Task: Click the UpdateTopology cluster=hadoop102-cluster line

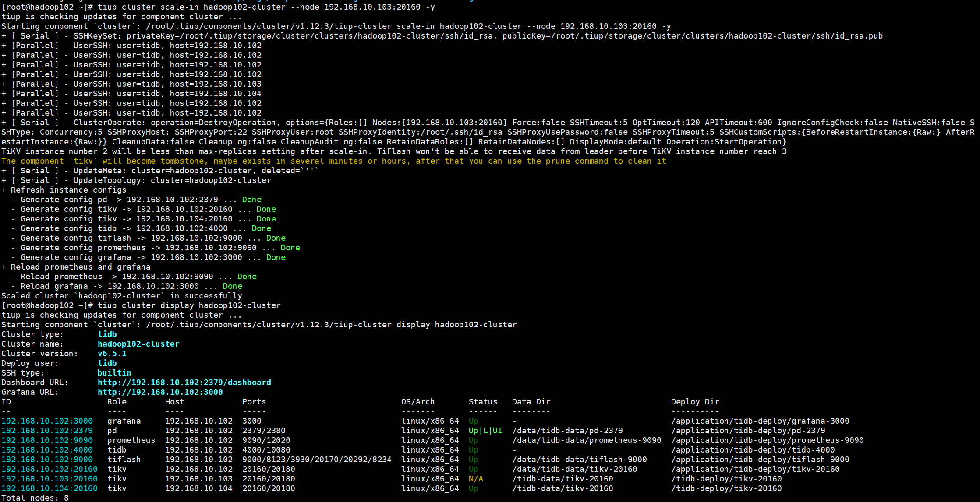Action: coord(136,180)
